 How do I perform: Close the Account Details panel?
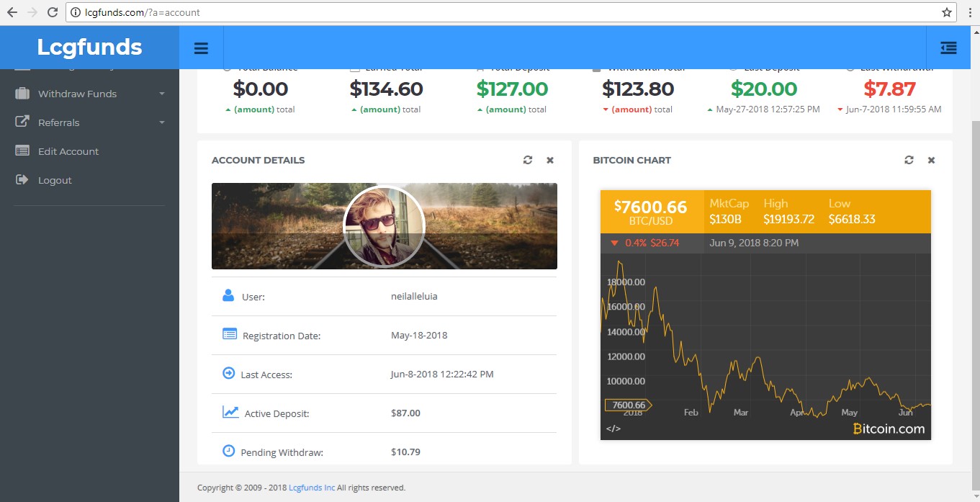[550, 160]
